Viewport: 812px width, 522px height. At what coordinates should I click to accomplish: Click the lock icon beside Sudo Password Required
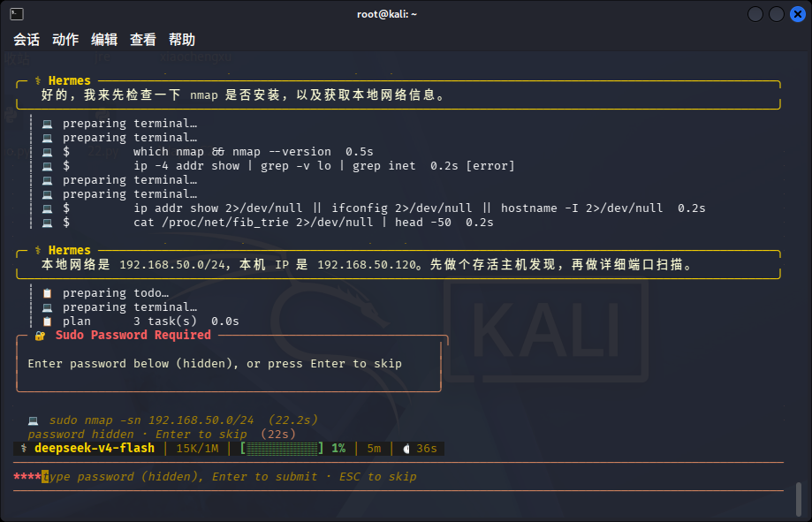coord(40,336)
